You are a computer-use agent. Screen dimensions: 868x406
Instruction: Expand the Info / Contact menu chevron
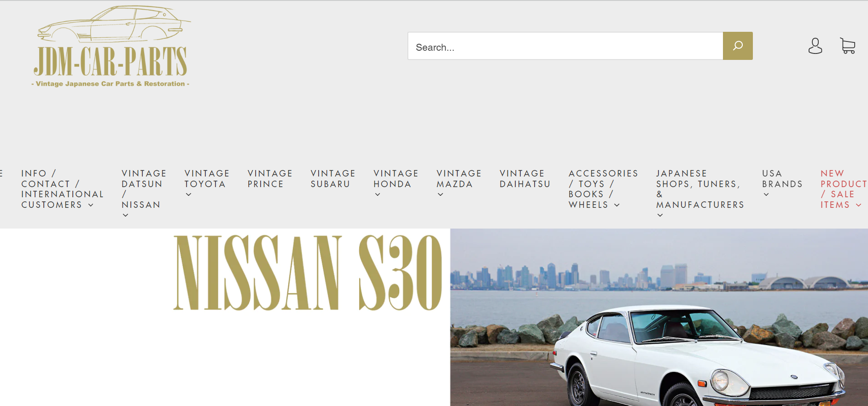pyautogui.click(x=91, y=205)
